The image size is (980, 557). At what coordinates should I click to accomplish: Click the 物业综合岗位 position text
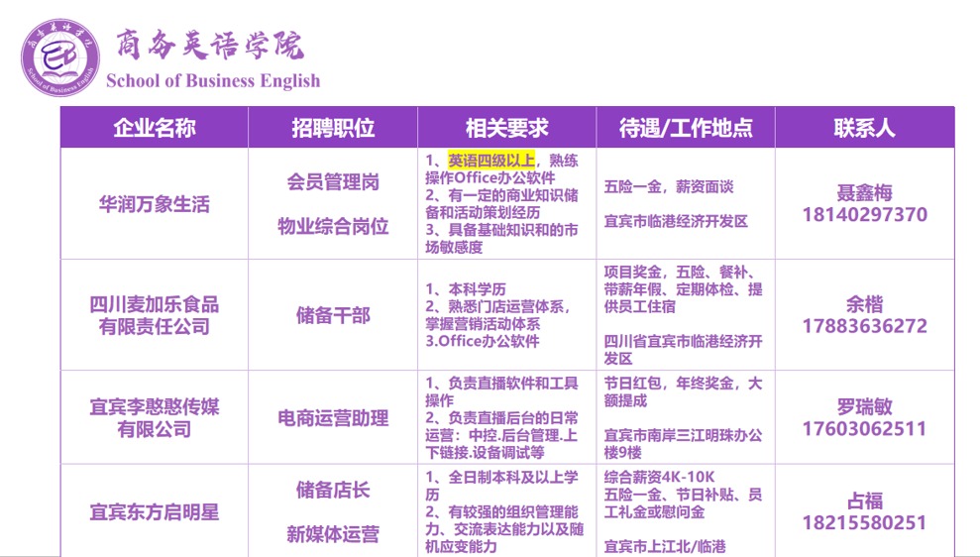click(333, 226)
